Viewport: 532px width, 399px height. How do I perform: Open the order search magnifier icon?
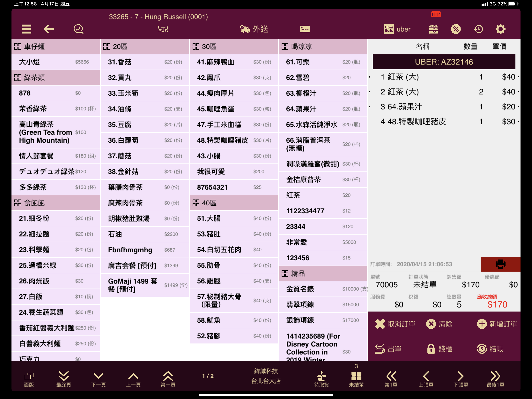click(x=78, y=29)
